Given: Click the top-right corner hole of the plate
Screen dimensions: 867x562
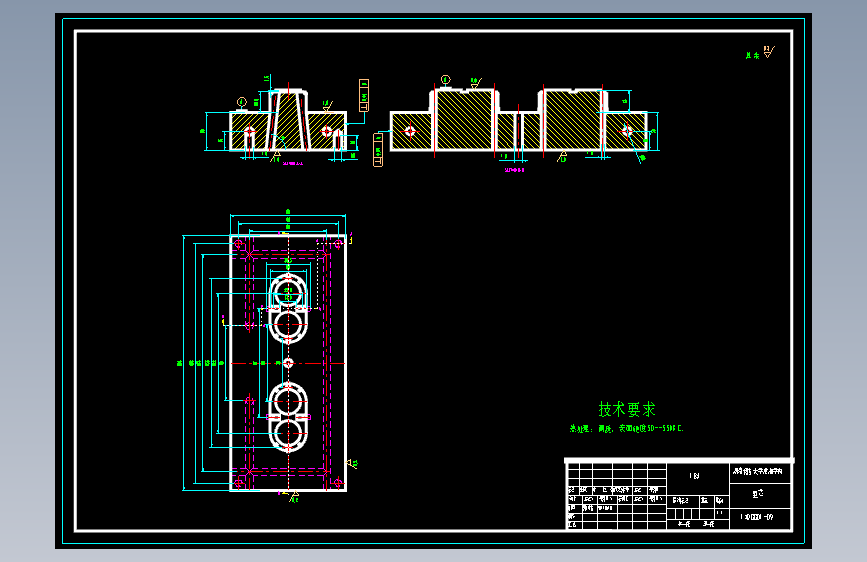Looking at the screenshot, I should 338,244.
